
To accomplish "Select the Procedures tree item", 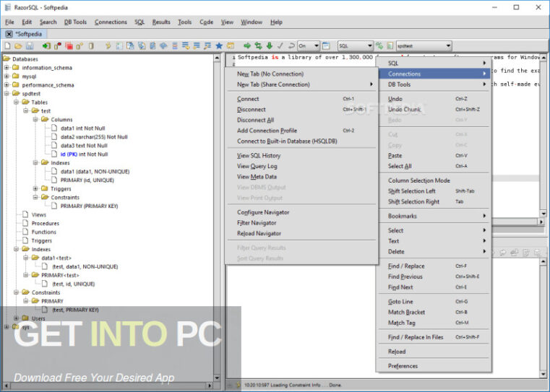I will [x=46, y=223].
